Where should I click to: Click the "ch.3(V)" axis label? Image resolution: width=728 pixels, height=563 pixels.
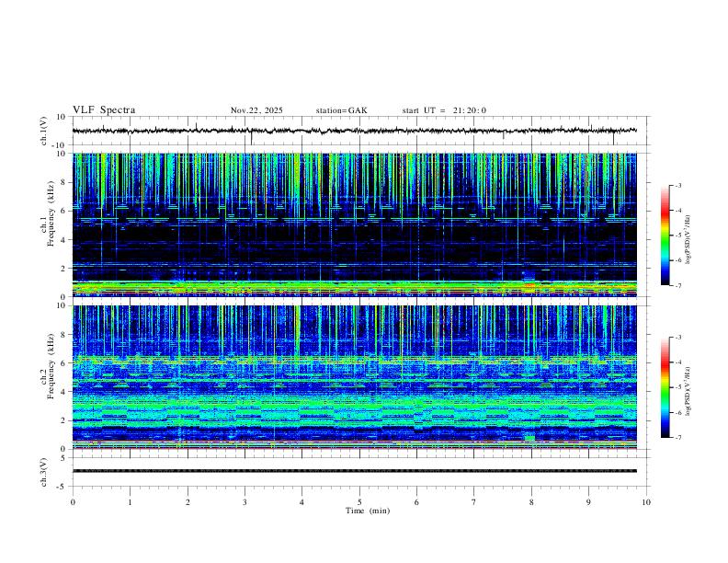coord(43,473)
